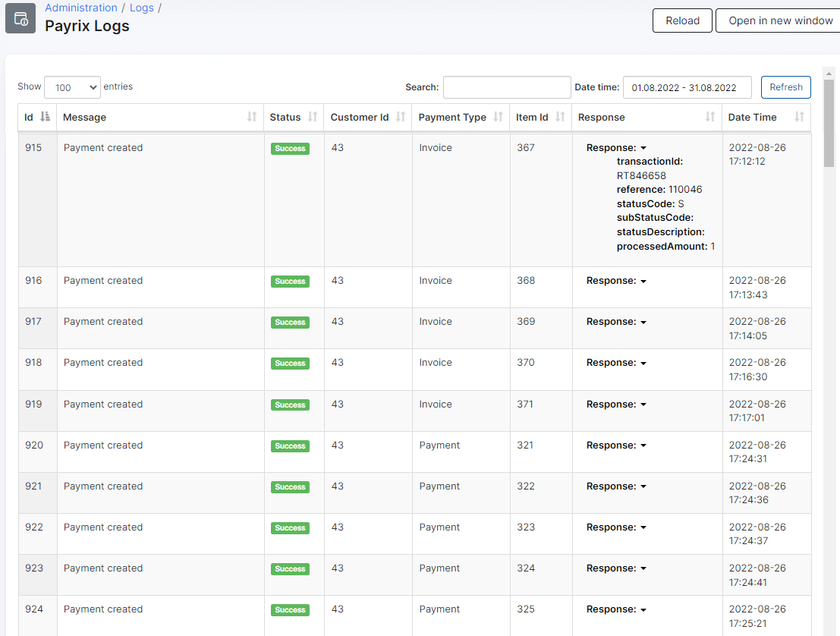Sort by Date Time column arrows
840x636 pixels.
[799, 117]
